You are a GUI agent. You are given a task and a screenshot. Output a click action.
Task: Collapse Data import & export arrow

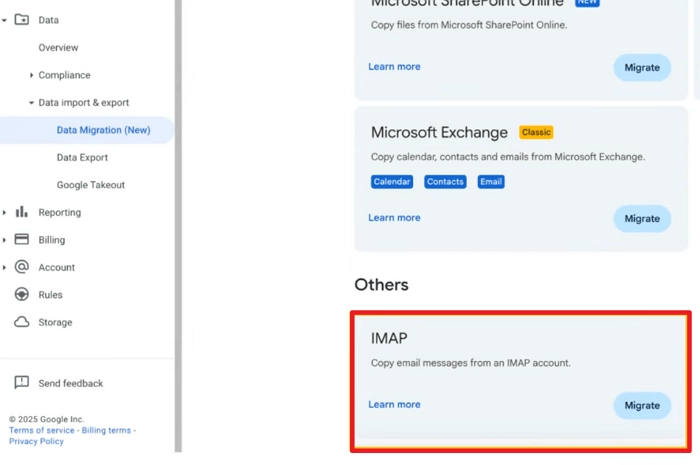31,103
